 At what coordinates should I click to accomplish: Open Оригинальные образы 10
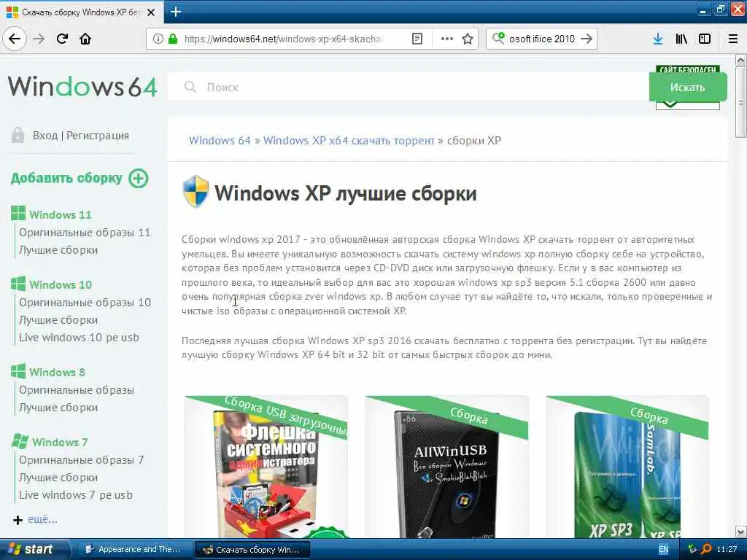[85, 303]
